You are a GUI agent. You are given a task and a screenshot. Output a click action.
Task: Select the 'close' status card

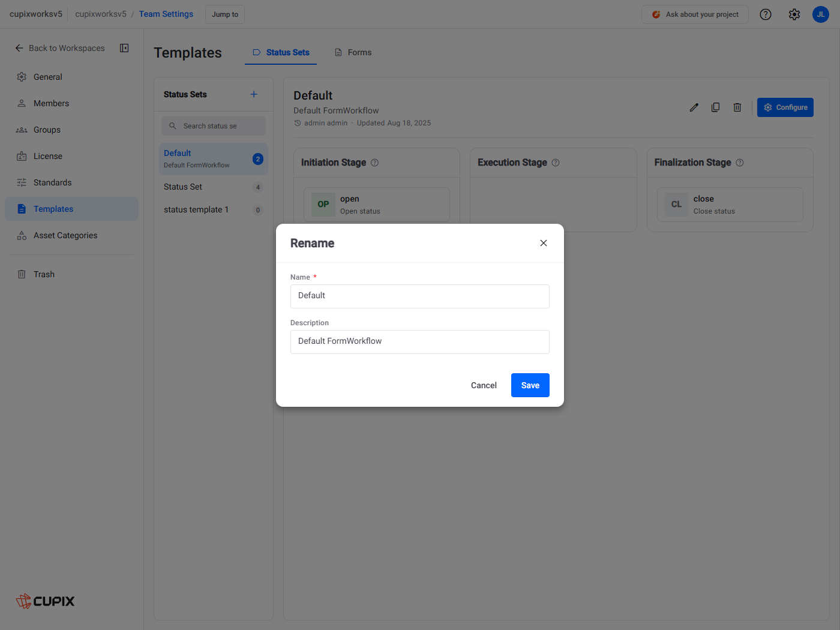click(x=730, y=205)
